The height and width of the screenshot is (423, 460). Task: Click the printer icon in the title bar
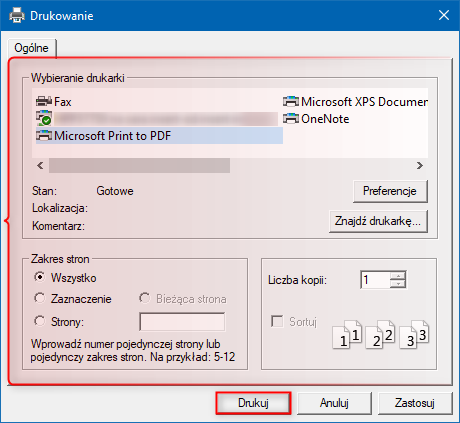click(x=17, y=15)
